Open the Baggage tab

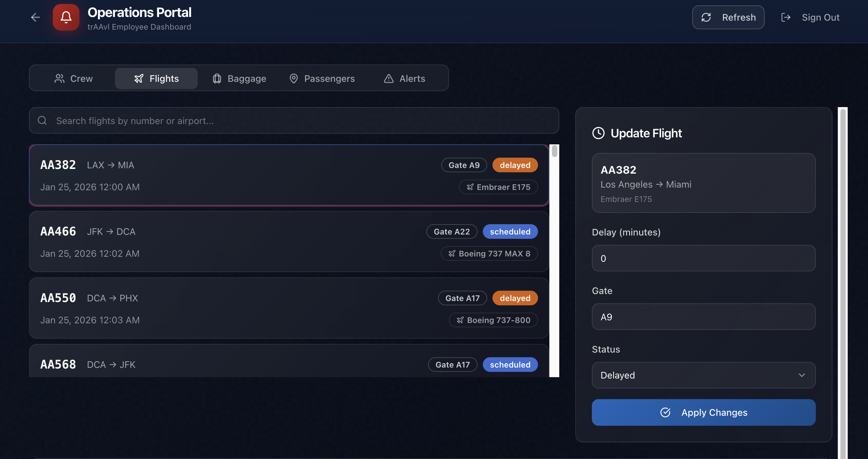click(239, 78)
